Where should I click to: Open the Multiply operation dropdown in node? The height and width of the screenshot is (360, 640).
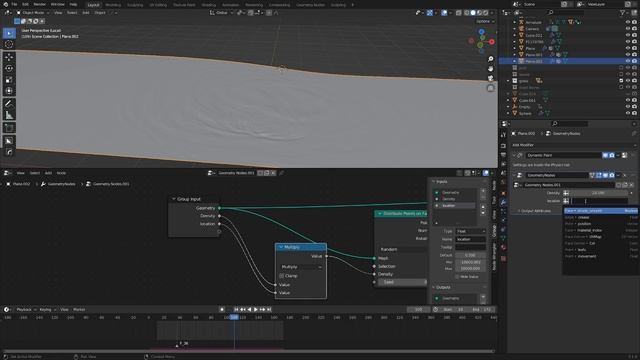click(x=301, y=267)
